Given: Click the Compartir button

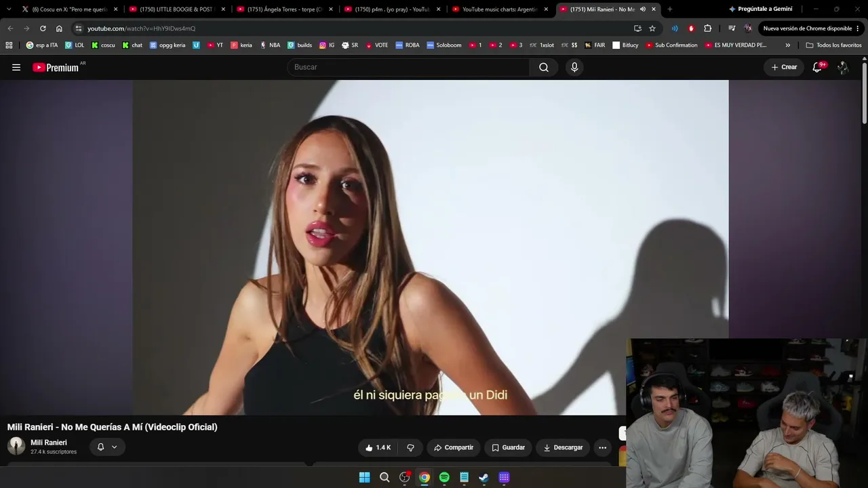Looking at the screenshot, I should coord(454,447).
